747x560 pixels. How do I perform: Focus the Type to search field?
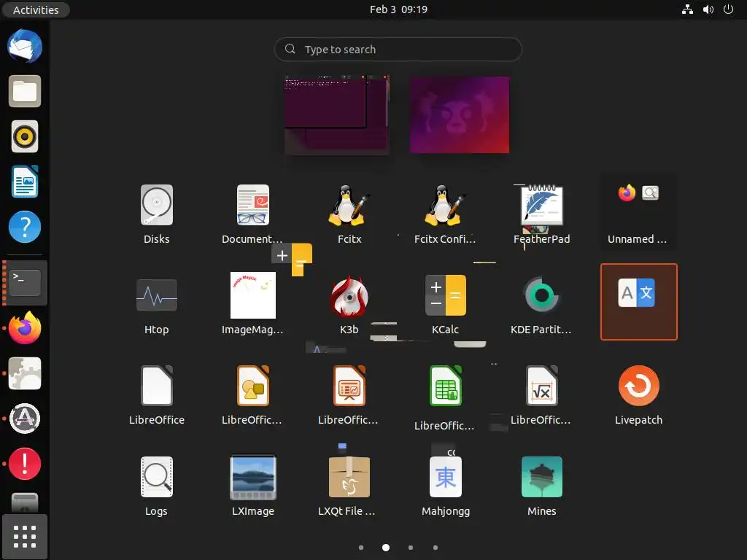coord(398,49)
